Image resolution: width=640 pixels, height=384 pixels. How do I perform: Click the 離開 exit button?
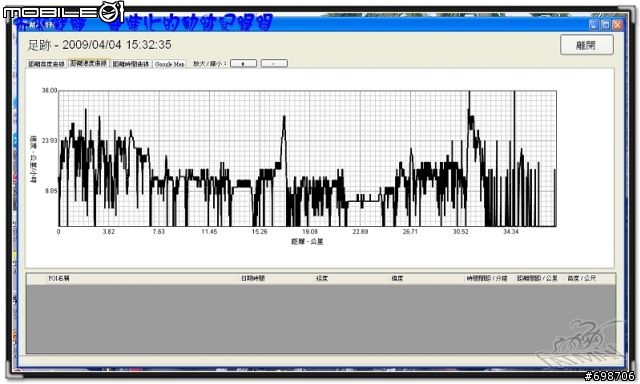click(x=587, y=45)
